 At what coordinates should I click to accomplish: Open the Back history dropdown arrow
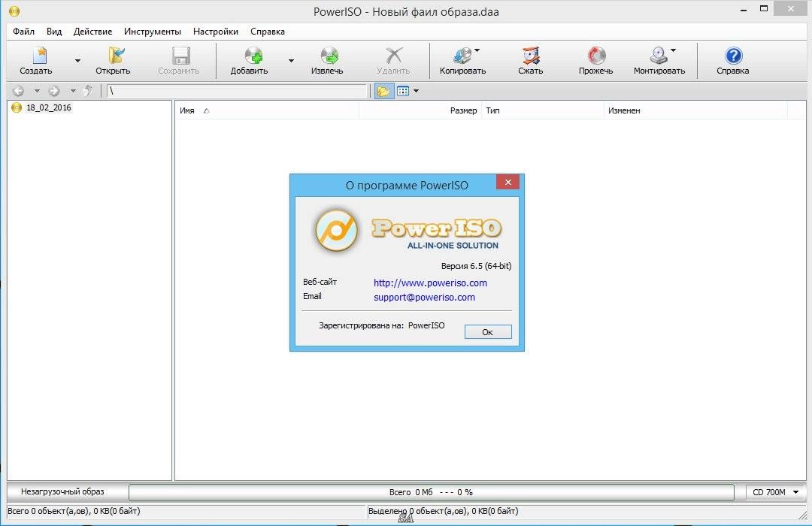pos(37,91)
